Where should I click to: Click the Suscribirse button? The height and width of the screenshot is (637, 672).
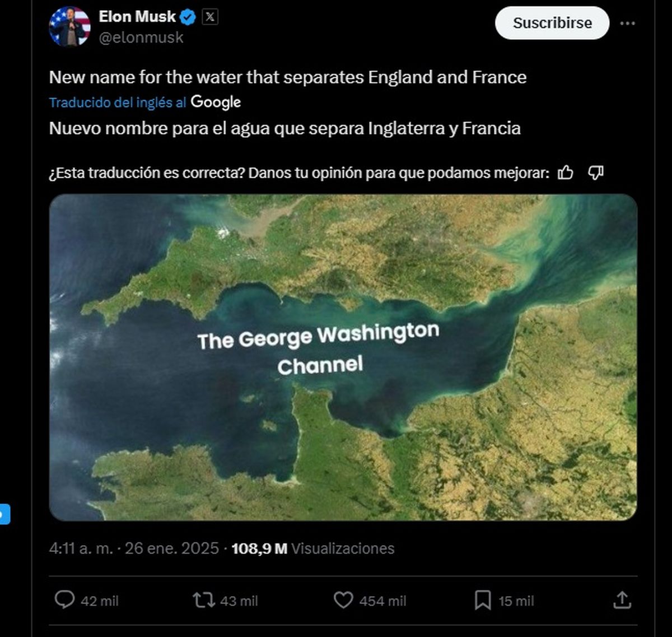pos(551,23)
